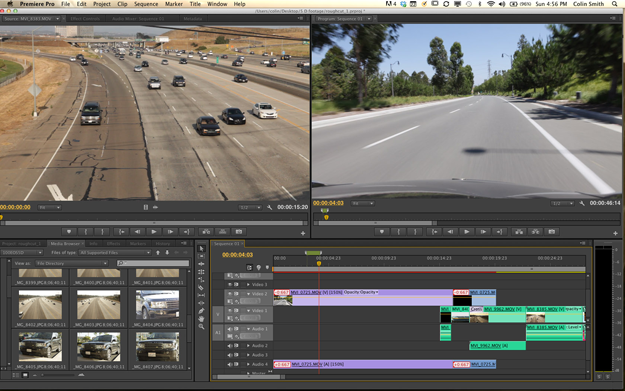Collapse the Audio 1 track
Viewport: 625px width, 391px height.
pos(248,329)
